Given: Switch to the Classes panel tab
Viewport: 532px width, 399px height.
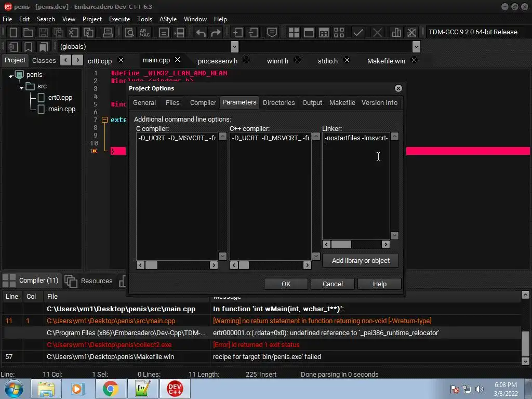Looking at the screenshot, I should pyautogui.click(x=44, y=61).
